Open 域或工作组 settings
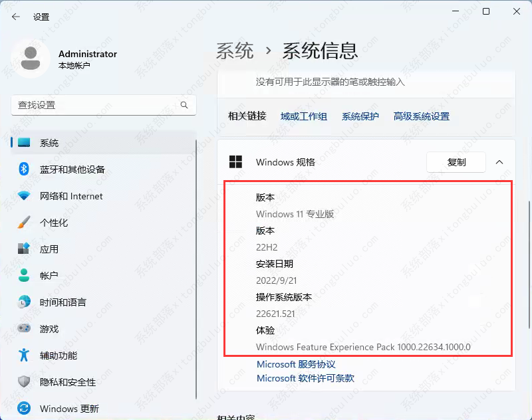The height and width of the screenshot is (420, 532). 303,116
